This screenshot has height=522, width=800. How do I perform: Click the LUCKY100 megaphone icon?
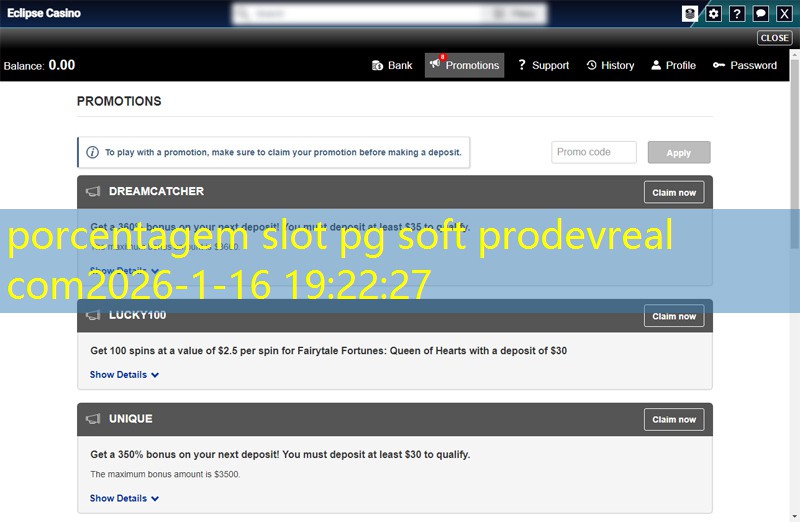click(93, 316)
